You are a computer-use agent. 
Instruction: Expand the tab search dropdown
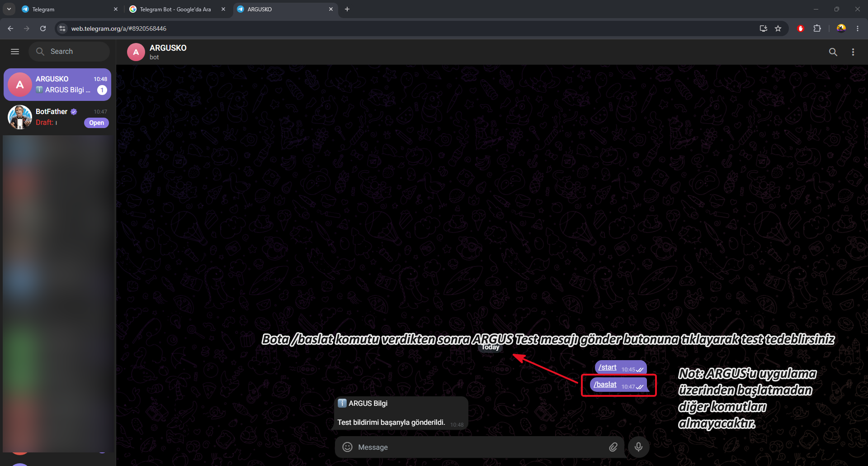[9, 9]
